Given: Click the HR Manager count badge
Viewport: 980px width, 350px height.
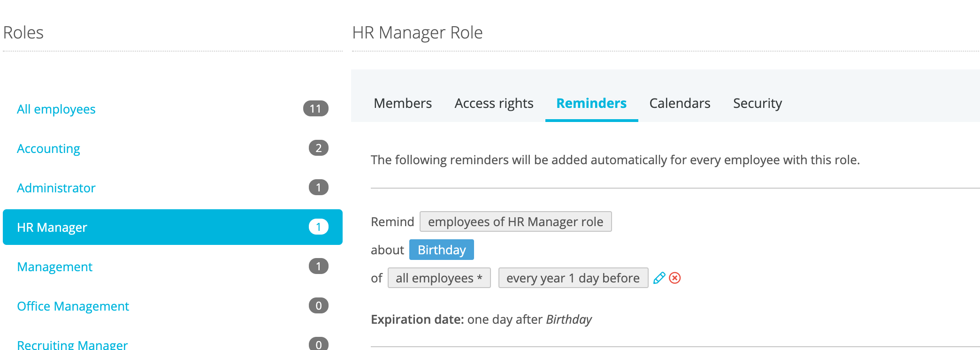Looking at the screenshot, I should (x=318, y=227).
